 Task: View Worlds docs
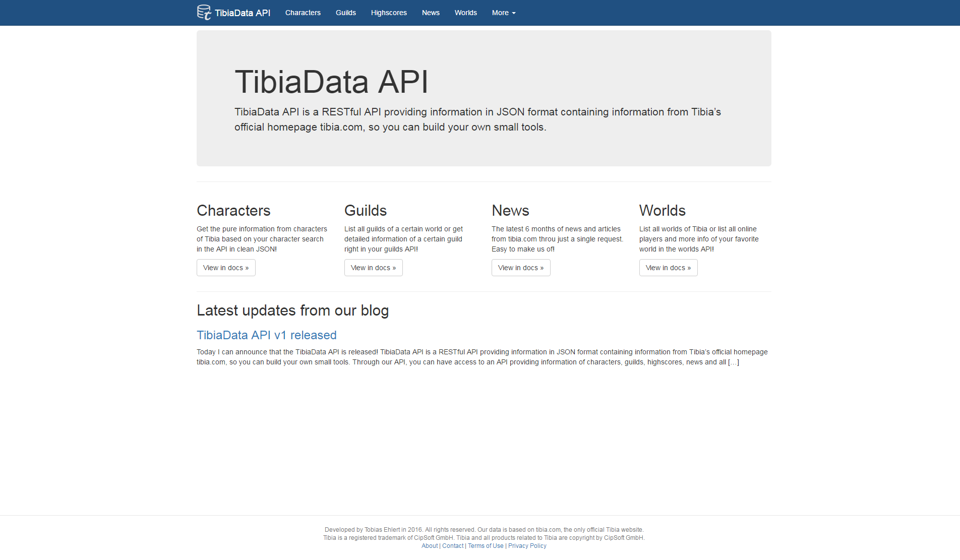coord(668,268)
